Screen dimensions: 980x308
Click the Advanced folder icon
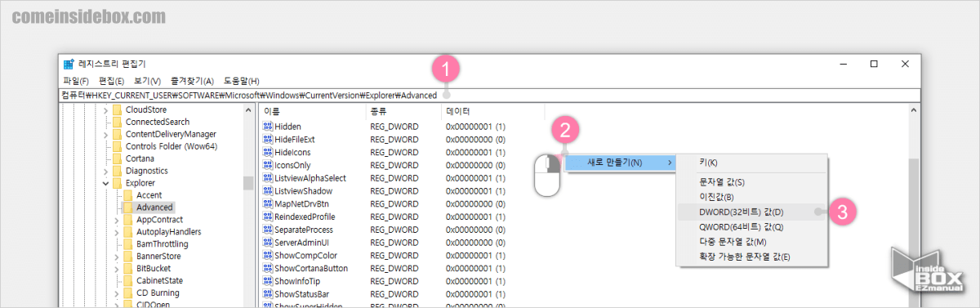coord(128,208)
